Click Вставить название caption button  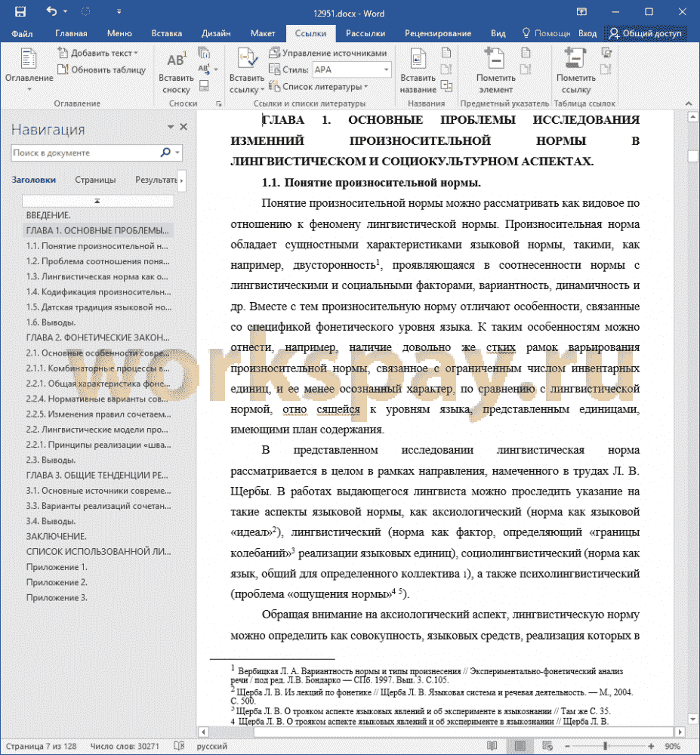418,71
